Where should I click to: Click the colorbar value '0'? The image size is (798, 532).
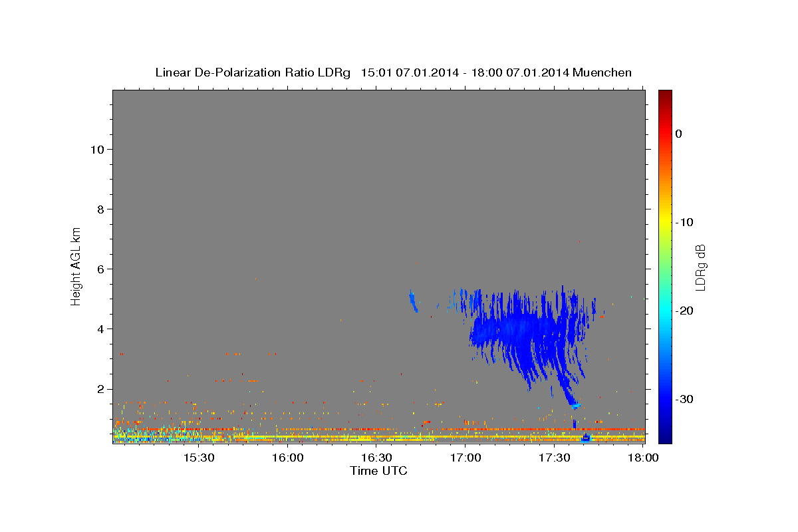tap(679, 134)
